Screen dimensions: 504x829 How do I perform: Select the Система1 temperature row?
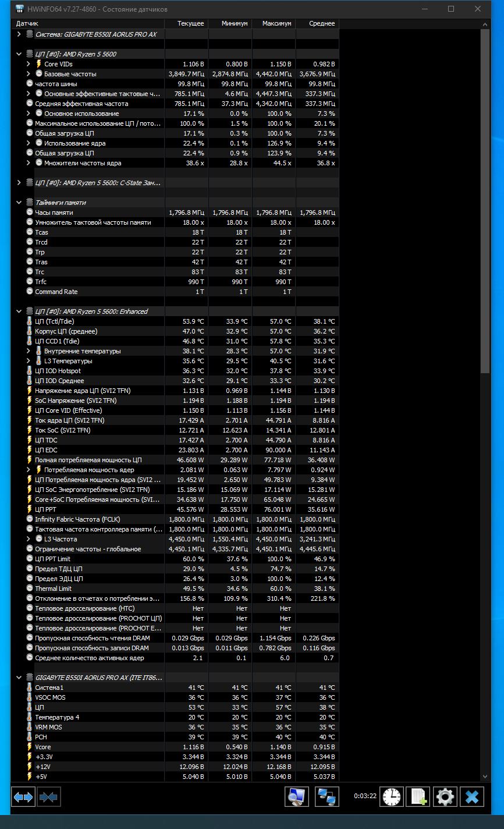click(x=175, y=688)
